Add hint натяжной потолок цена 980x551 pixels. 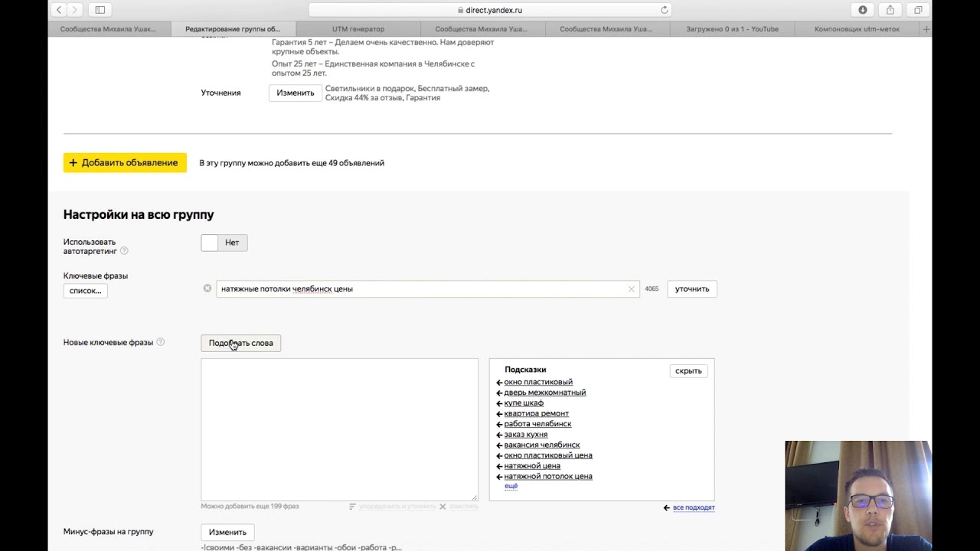[547, 476]
